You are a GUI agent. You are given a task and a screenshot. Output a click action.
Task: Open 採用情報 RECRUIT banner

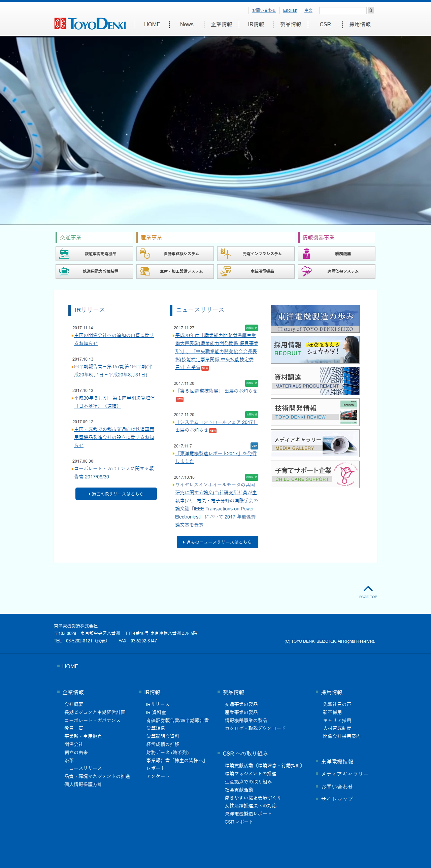tap(315, 350)
